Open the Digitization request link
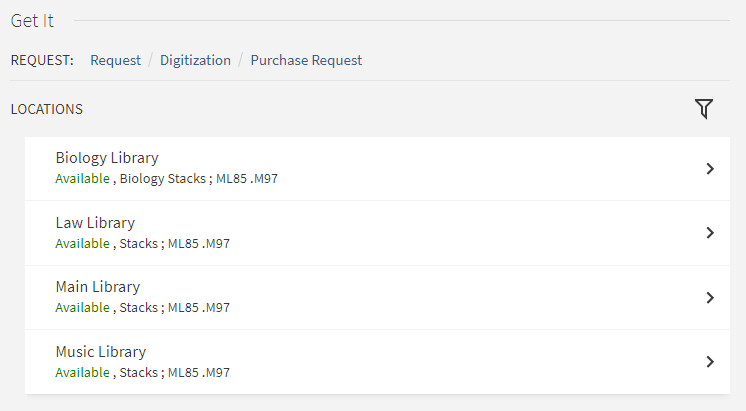Image resolution: width=746 pixels, height=411 pixels. pyautogui.click(x=195, y=60)
